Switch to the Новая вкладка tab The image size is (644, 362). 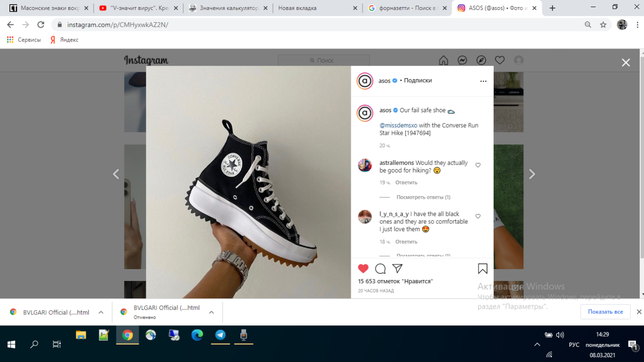pyautogui.click(x=317, y=8)
